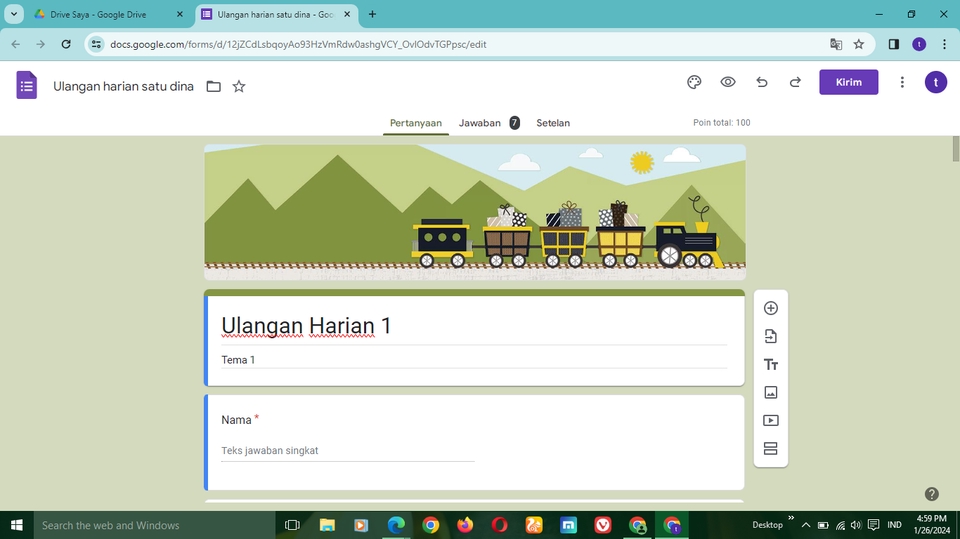Open the Google Forms home icon

(26, 85)
